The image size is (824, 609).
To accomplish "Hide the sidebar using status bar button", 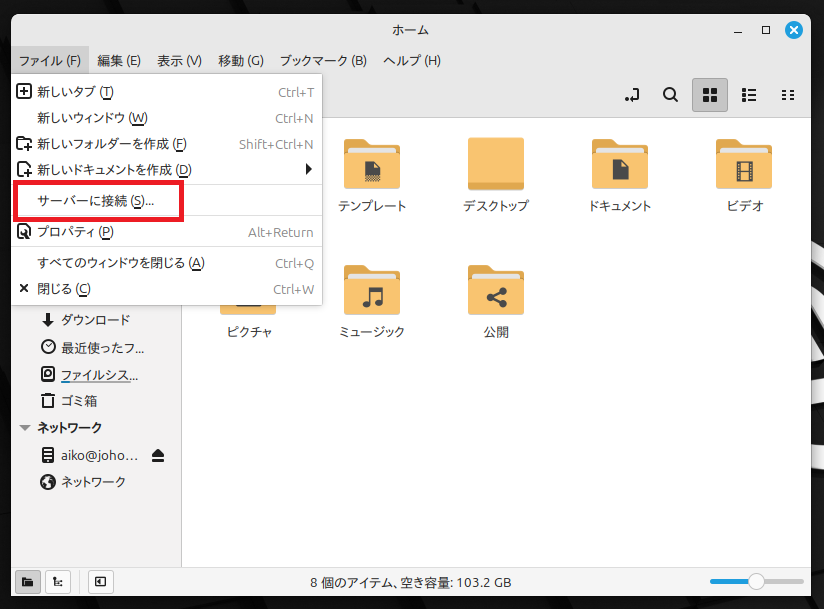I will [x=100, y=581].
